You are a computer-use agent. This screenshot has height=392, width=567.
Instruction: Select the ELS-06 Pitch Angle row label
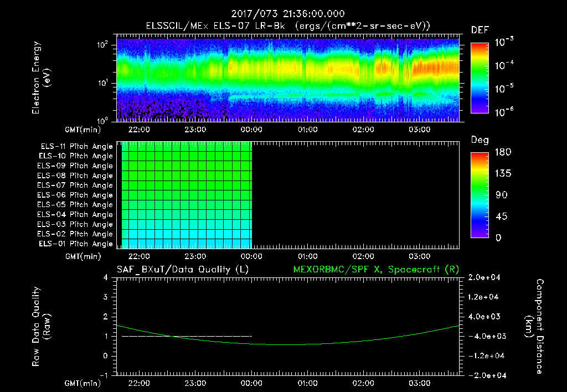(75, 195)
